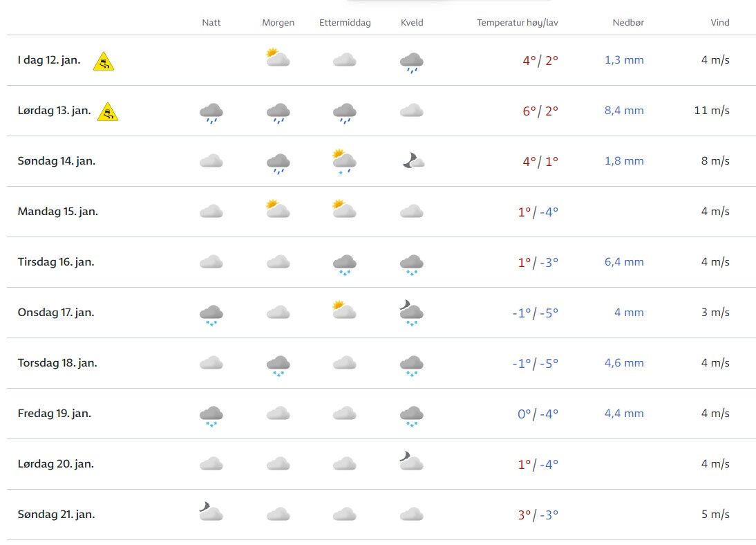756x545 pixels.
Task: Click the snow cloud afternoon icon for Tirsdag 16. jan.
Action: point(344,264)
